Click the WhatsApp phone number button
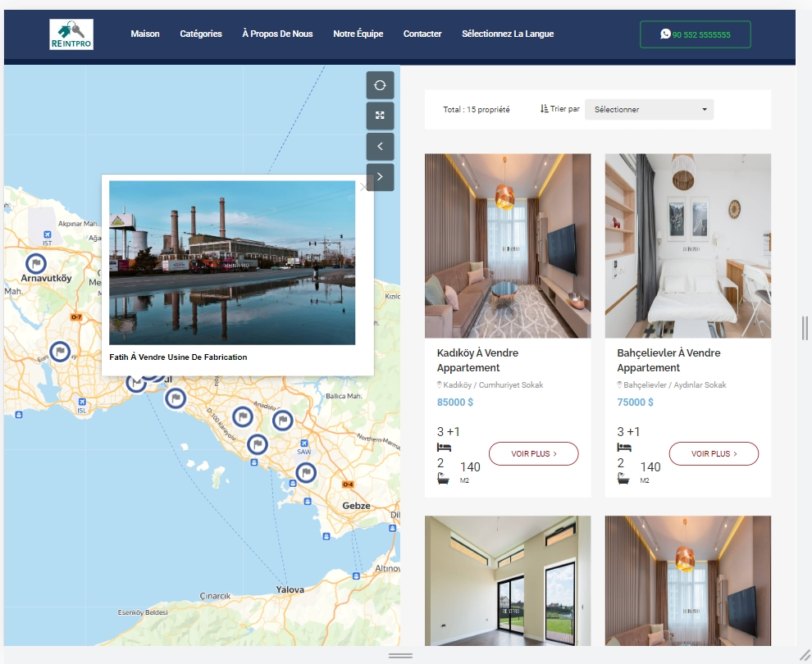This screenshot has height=664, width=812. [x=695, y=34]
